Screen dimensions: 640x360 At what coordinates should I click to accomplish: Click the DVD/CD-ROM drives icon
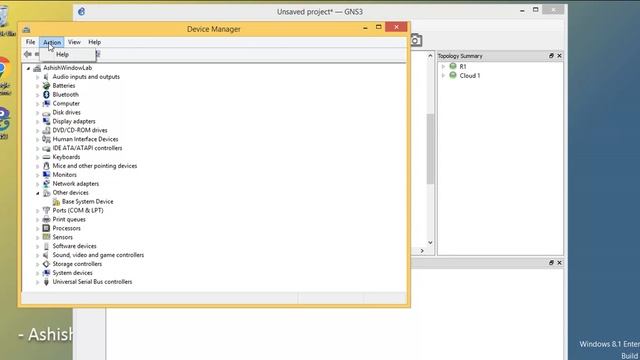coord(46,130)
